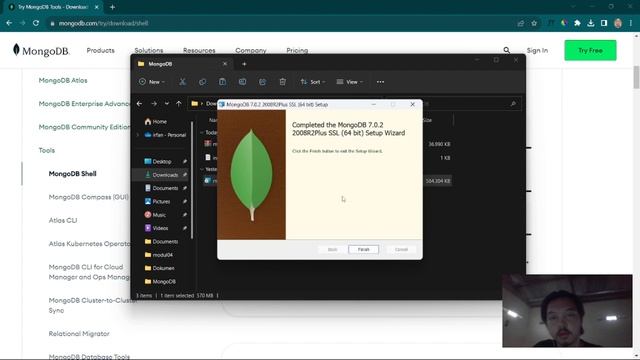Image resolution: width=640 pixels, height=360 pixels.
Task: Select the MongoDB tab in File Explorer
Action: [182, 64]
